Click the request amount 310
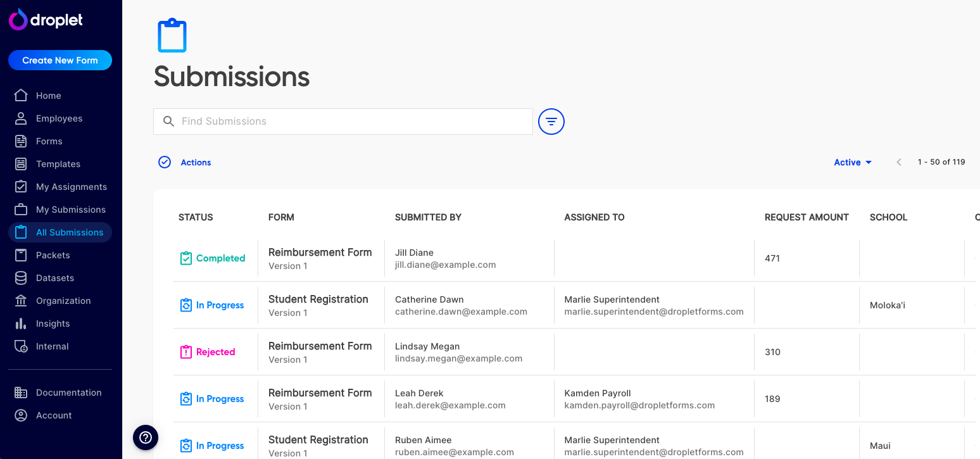 pyautogui.click(x=772, y=352)
